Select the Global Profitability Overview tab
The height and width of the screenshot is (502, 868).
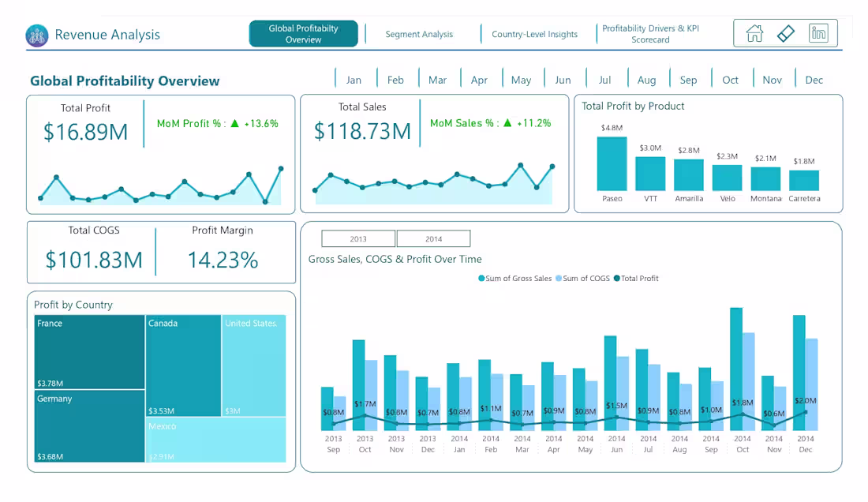303,33
